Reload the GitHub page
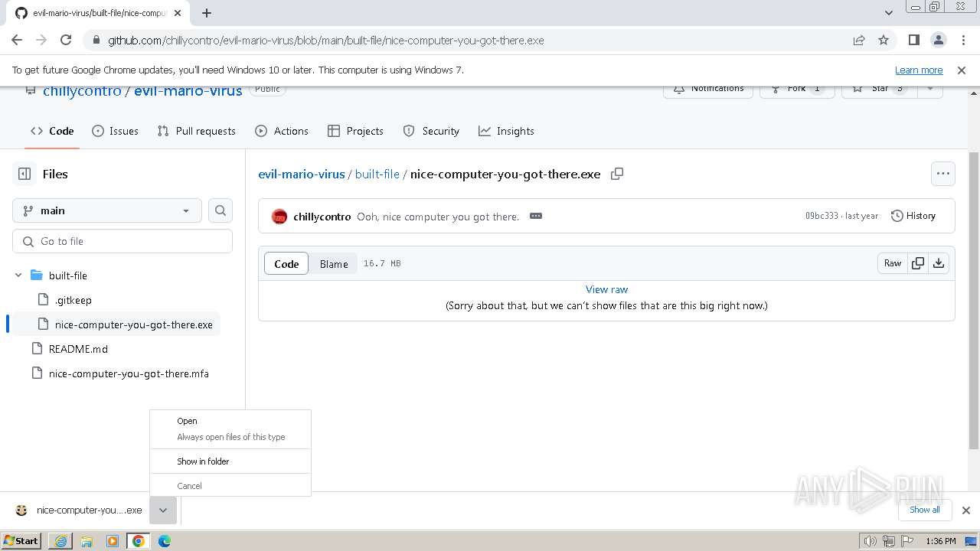The height and width of the screenshot is (551, 980). point(66,40)
